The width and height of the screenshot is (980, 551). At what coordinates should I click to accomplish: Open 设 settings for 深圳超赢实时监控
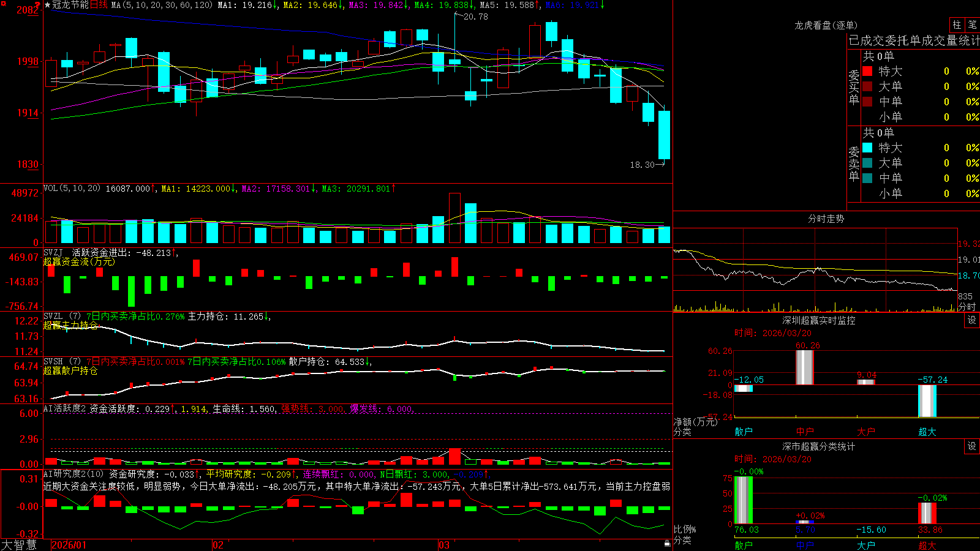pyautogui.click(x=972, y=320)
